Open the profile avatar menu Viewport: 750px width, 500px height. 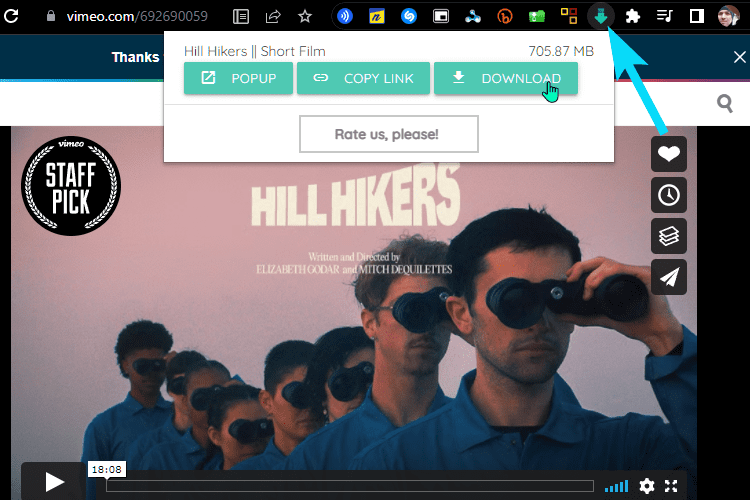[x=728, y=16]
